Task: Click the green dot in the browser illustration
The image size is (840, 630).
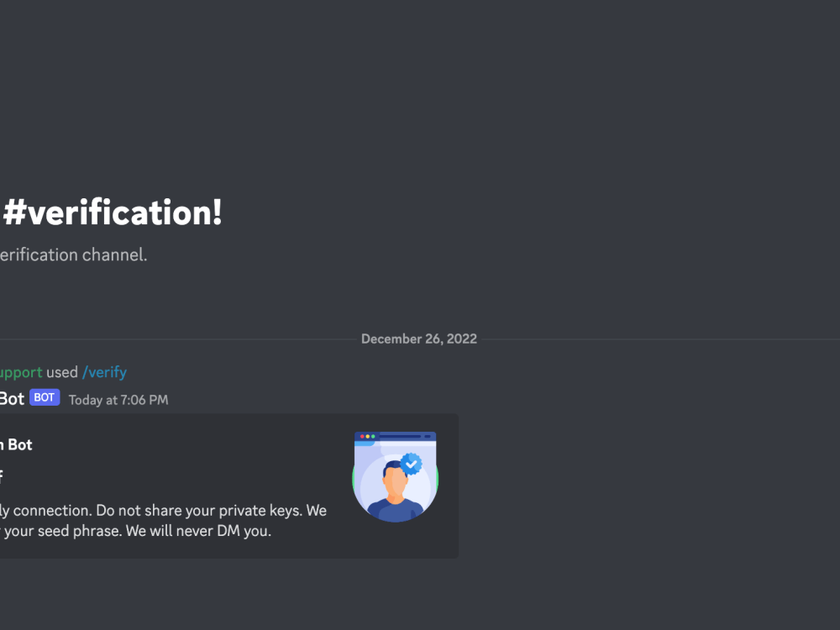Action: pyautogui.click(x=373, y=436)
